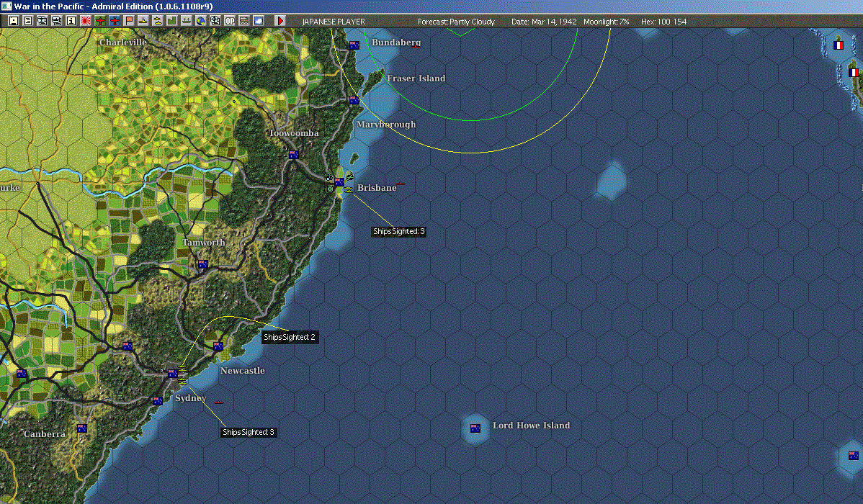Click the Japanese rising sun flag icon
863x504 pixels.
point(85,21)
